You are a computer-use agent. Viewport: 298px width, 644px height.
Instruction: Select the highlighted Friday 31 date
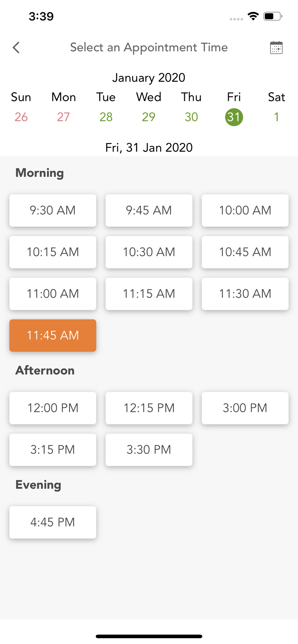click(x=234, y=117)
